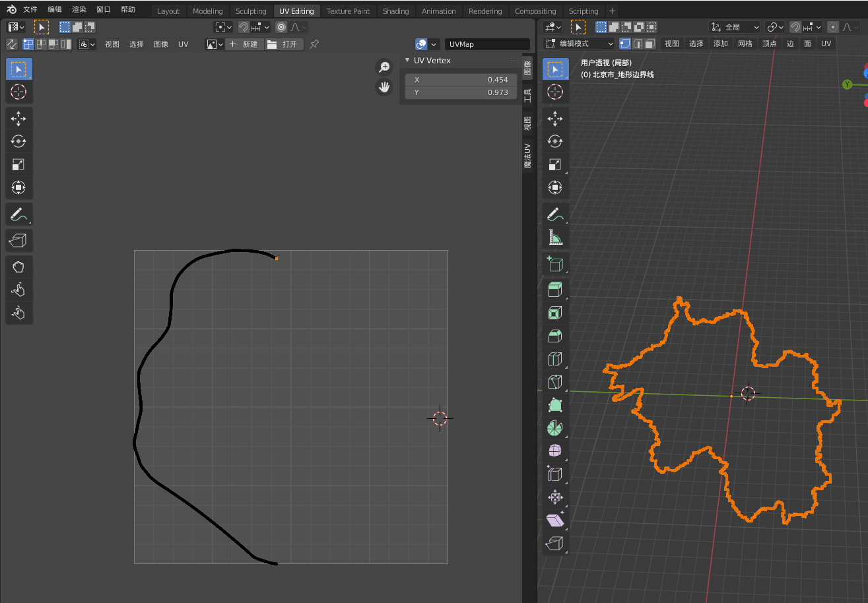The height and width of the screenshot is (603, 868).
Task: Switch to Texture Paint workspace tab
Action: [x=348, y=11]
